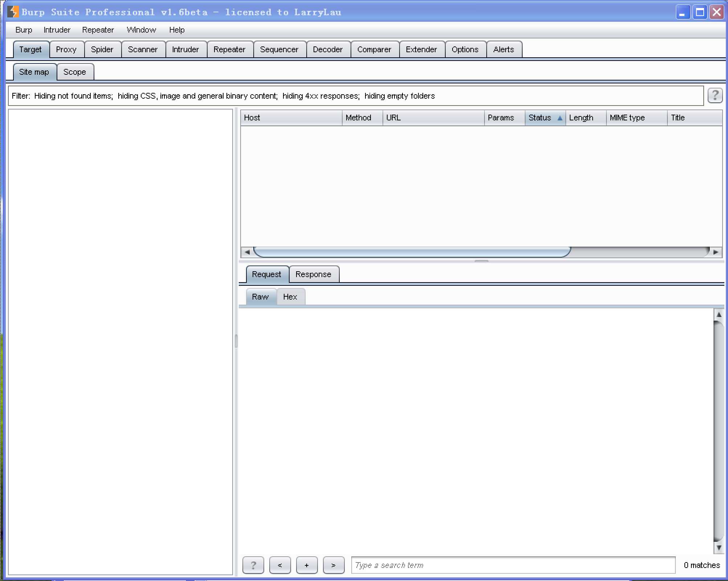Sort by the MIME type column header
This screenshot has width=728, height=581.
tap(637, 118)
